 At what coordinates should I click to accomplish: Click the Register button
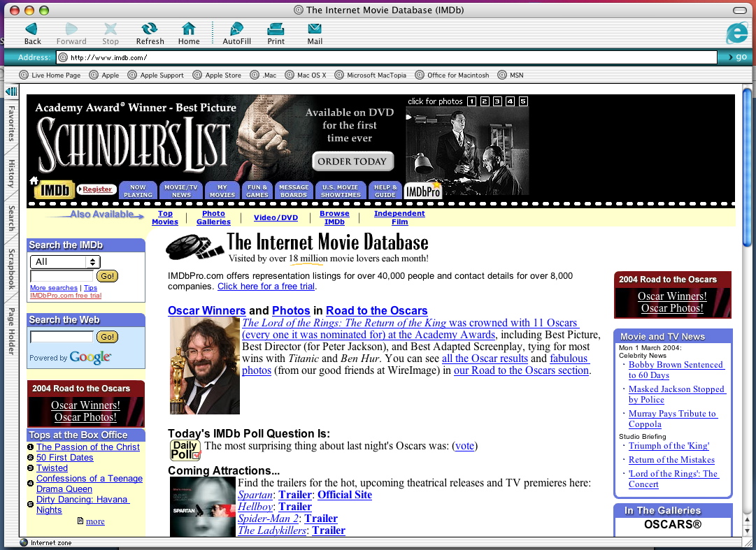coord(97,189)
